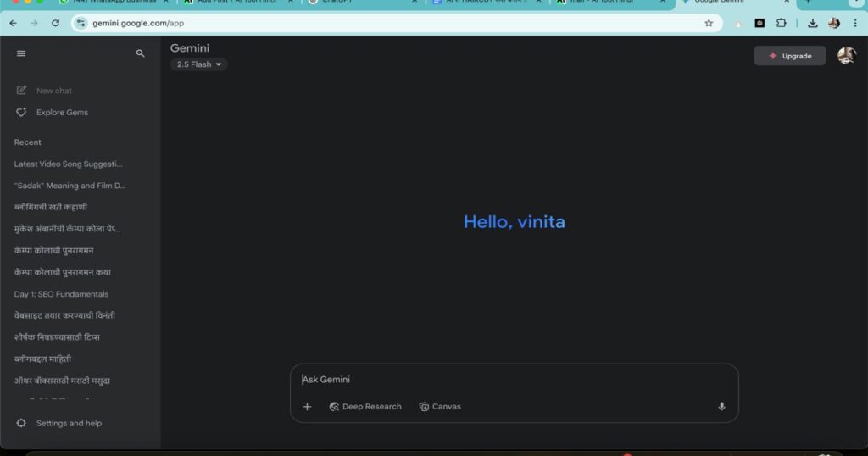The height and width of the screenshot is (456, 868).
Task: Open chat '"Sadak" Meaning and Film D...'
Action: [x=70, y=186]
